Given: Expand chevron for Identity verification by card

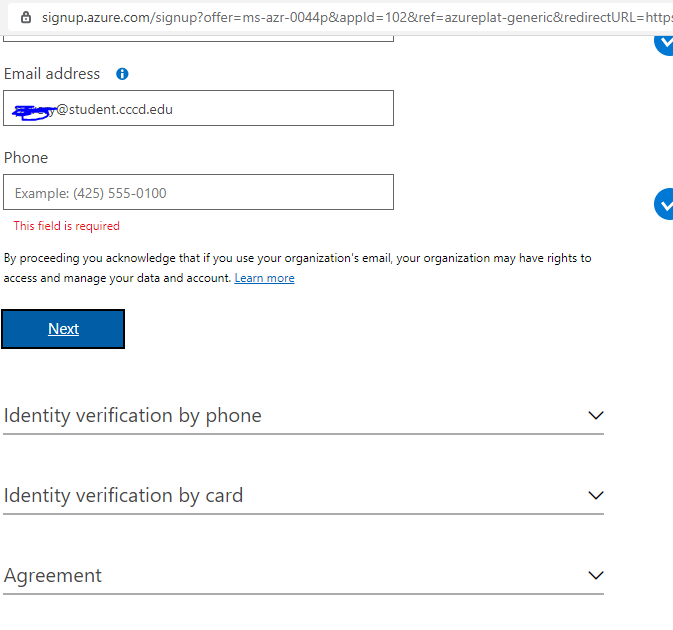Looking at the screenshot, I should click(596, 495).
